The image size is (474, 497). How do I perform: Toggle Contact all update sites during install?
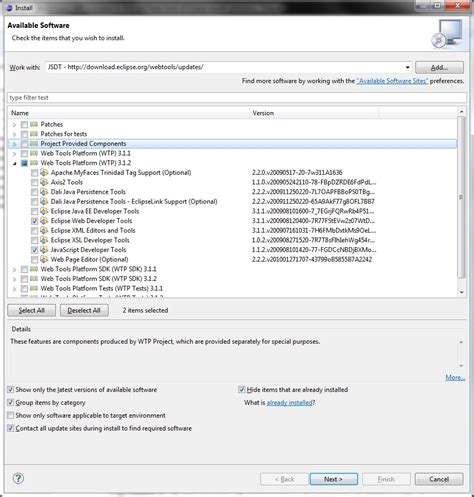11,428
